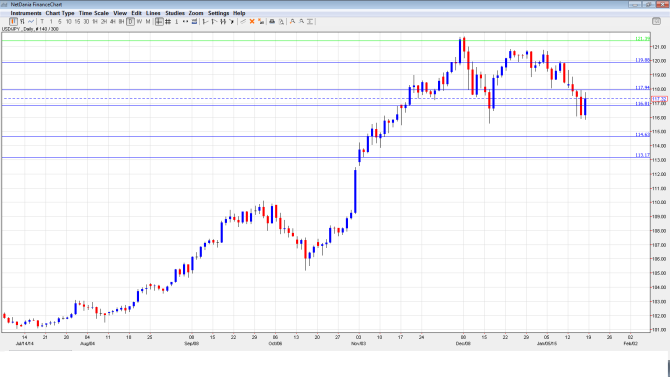Select the green 121.39 resistance line label

(x=642, y=39)
